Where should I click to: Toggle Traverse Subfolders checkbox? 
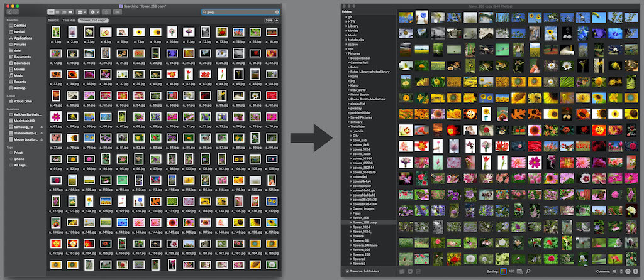click(x=347, y=271)
